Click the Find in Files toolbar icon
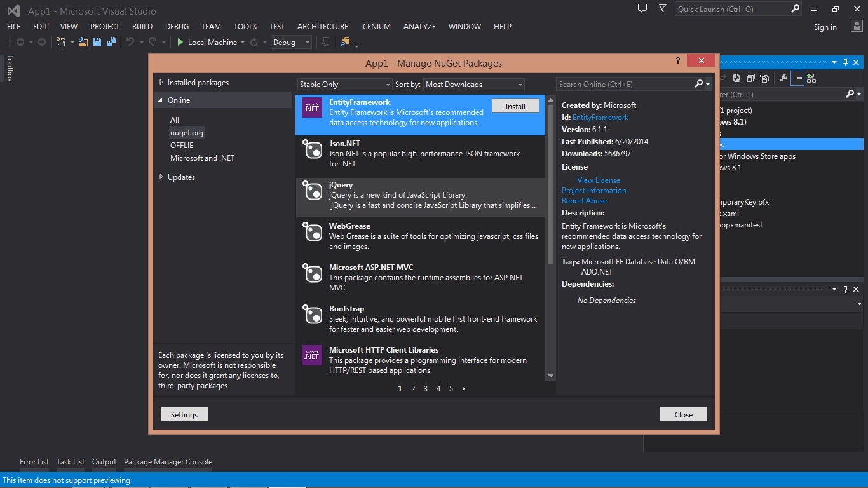Image resolution: width=868 pixels, height=488 pixels. click(x=345, y=42)
